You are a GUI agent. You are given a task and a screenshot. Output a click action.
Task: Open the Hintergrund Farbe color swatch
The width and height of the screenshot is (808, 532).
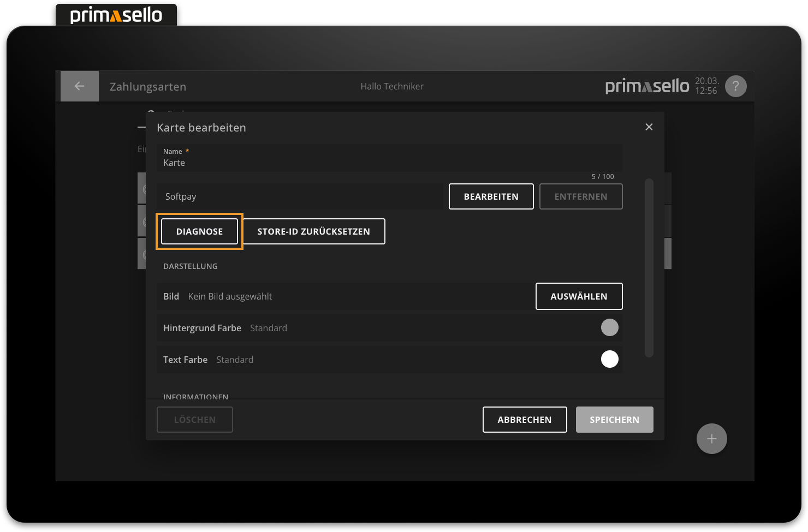point(610,327)
